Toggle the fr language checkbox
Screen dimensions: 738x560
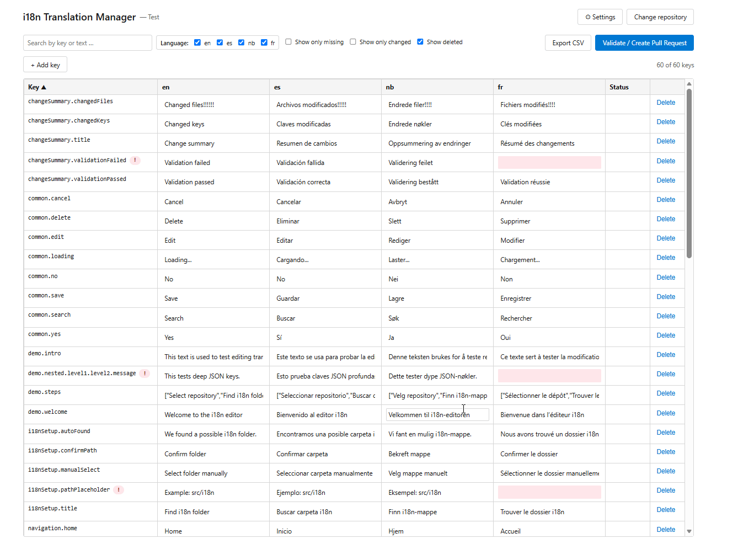click(x=264, y=42)
